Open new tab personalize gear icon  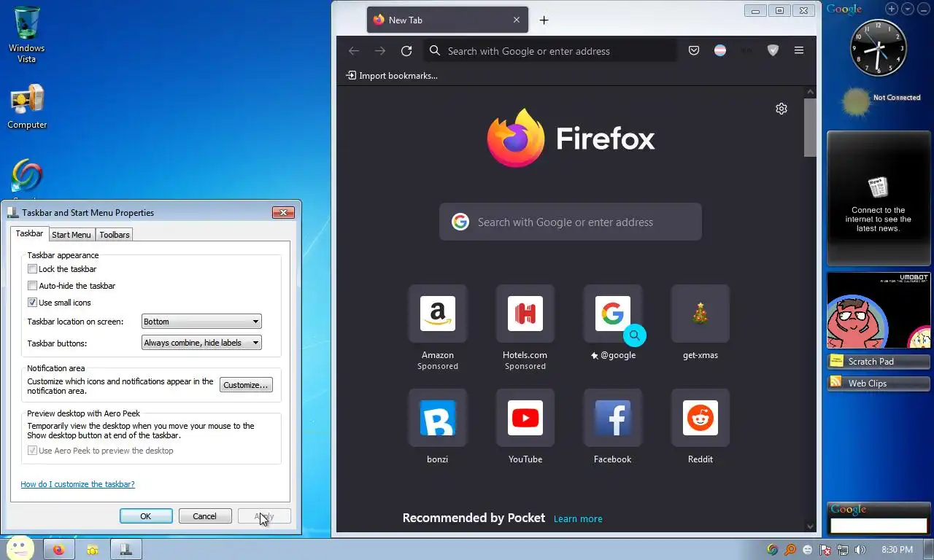pos(781,109)
